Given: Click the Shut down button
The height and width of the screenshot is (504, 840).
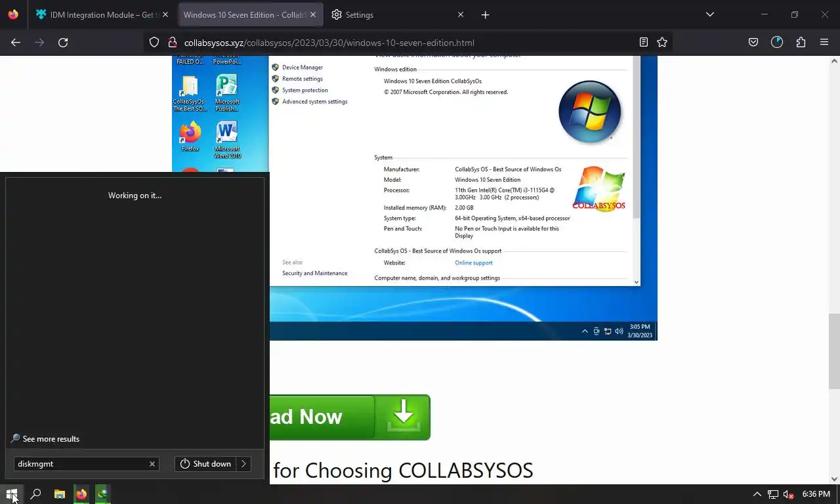Looking at the screenshot, I should click(x=205, y=464).
